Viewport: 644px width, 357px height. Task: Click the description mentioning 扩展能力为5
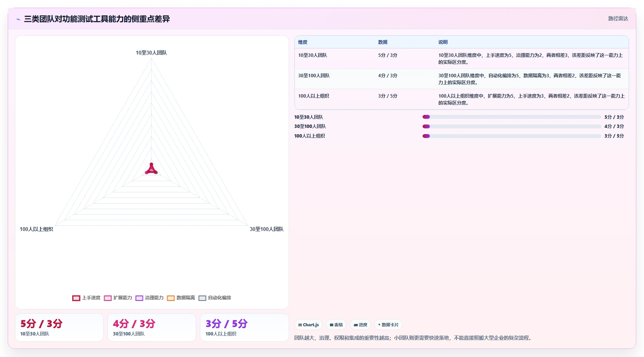click(x=532, y=100)
